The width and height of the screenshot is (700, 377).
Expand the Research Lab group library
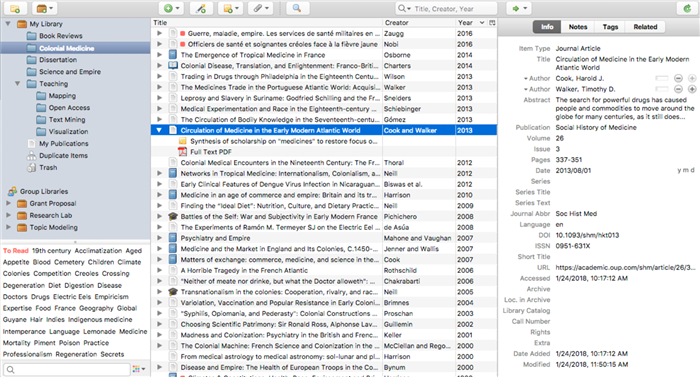coord(8,215)
